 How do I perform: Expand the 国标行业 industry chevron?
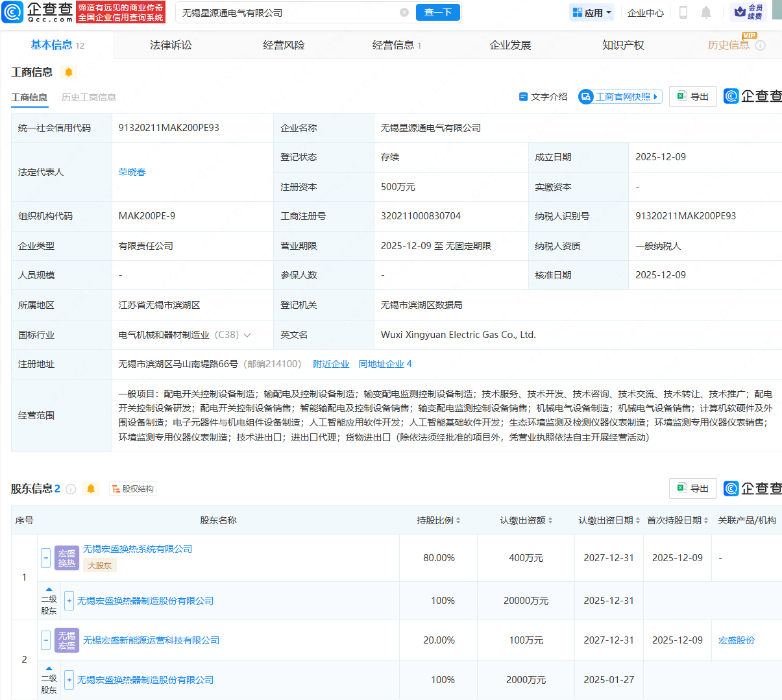coord(247,335)
